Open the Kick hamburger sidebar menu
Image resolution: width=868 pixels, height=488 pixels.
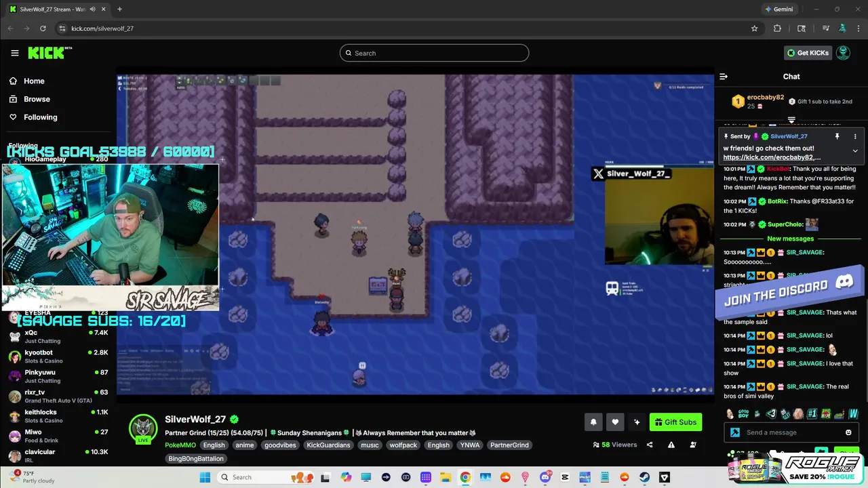click(14, 53)
